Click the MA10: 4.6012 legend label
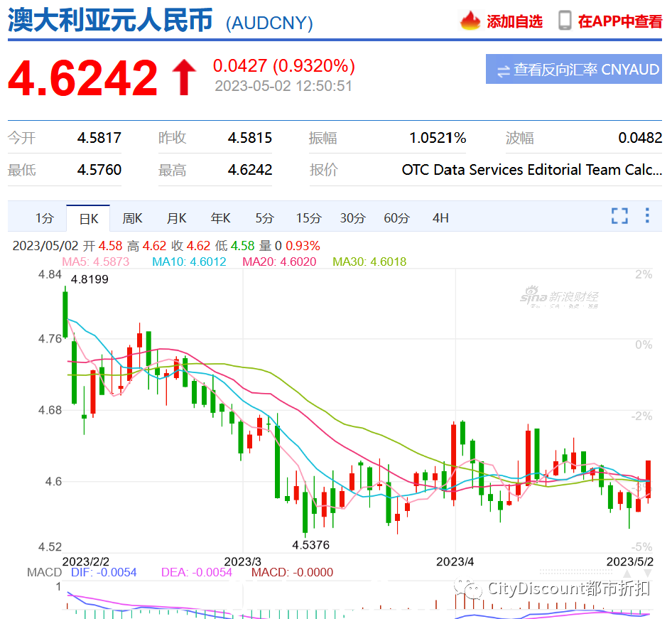Image resolution: width=672 pixels, height=619 pixels. (x=189, y=262)
